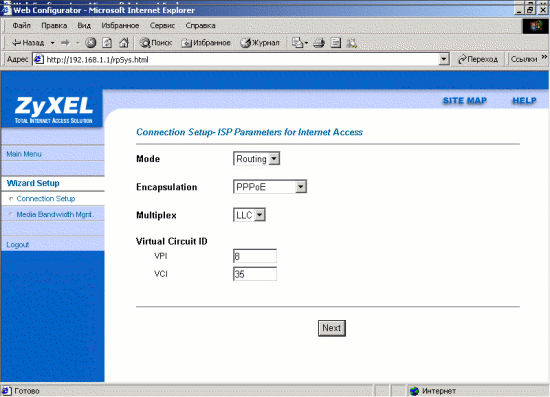Open the Сервис menu
This screenshot has width=550, height=397.
pos(162,26)
